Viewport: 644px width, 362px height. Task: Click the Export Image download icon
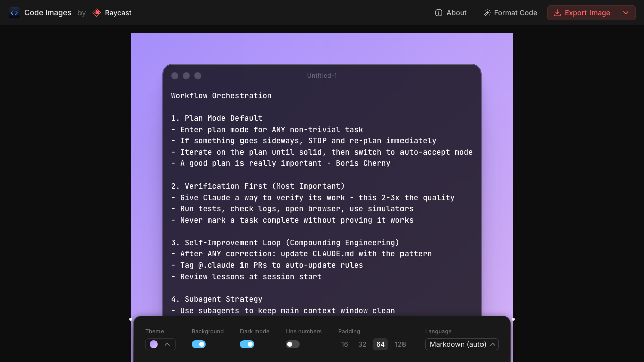tap(557, 13)
